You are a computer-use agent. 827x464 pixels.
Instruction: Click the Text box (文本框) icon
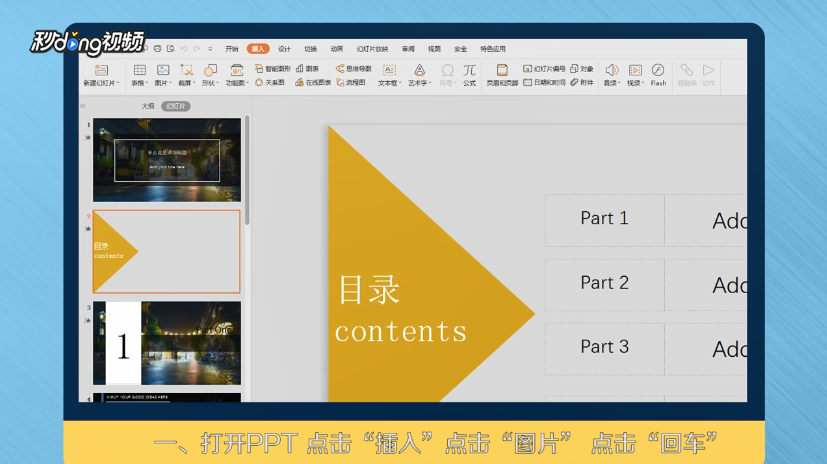389,70
